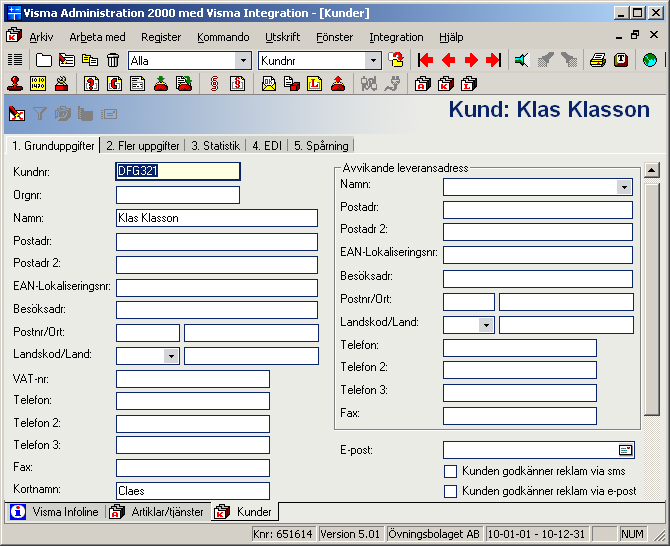Jump to last customer red arrow

point(494,60)
